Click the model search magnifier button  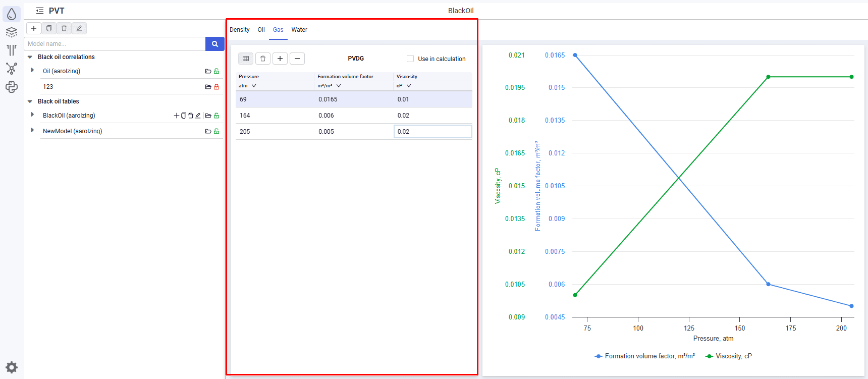(215, 44)
